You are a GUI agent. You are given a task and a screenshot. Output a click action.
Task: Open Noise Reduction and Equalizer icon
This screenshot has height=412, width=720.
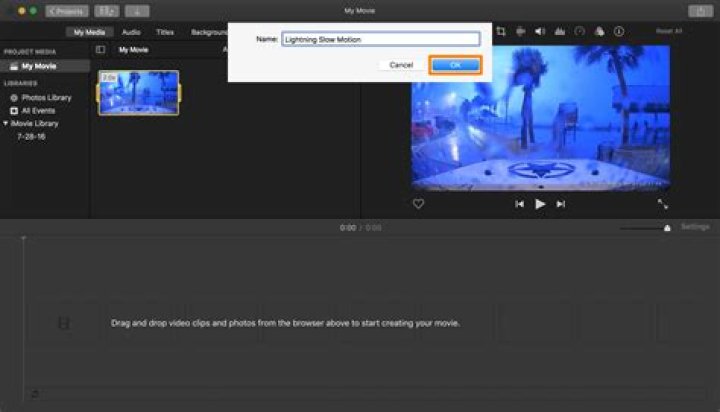560,31
